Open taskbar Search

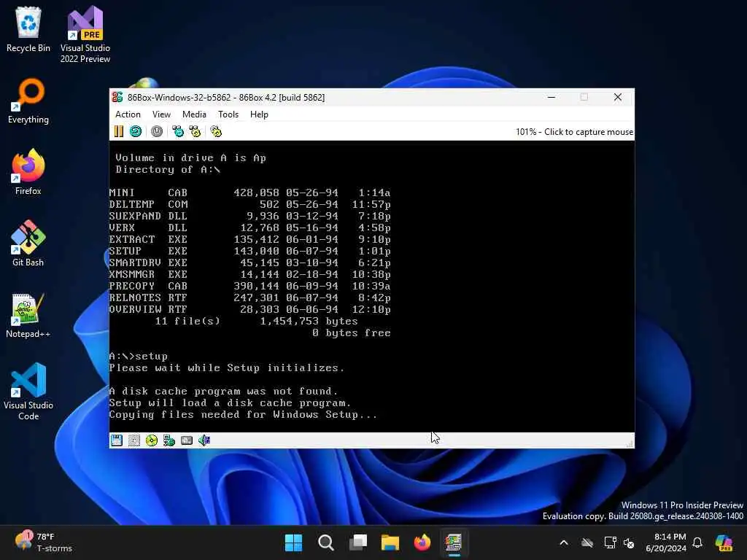[x=326, y=542]
